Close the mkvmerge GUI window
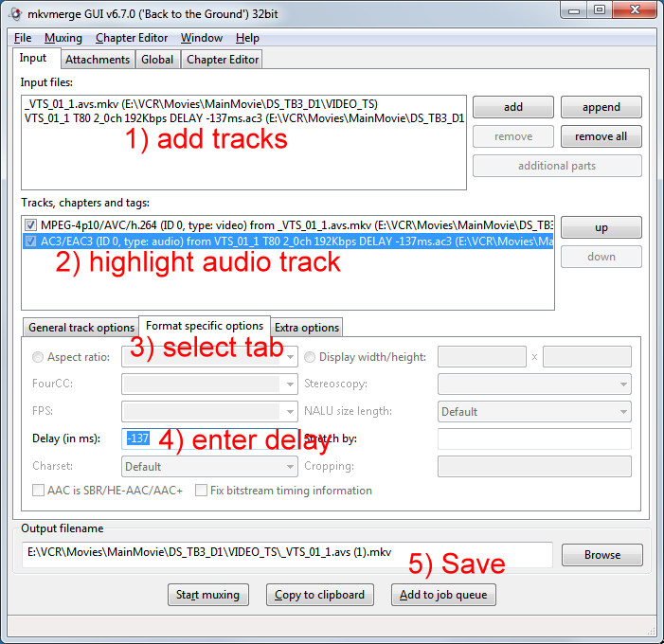 635,10
